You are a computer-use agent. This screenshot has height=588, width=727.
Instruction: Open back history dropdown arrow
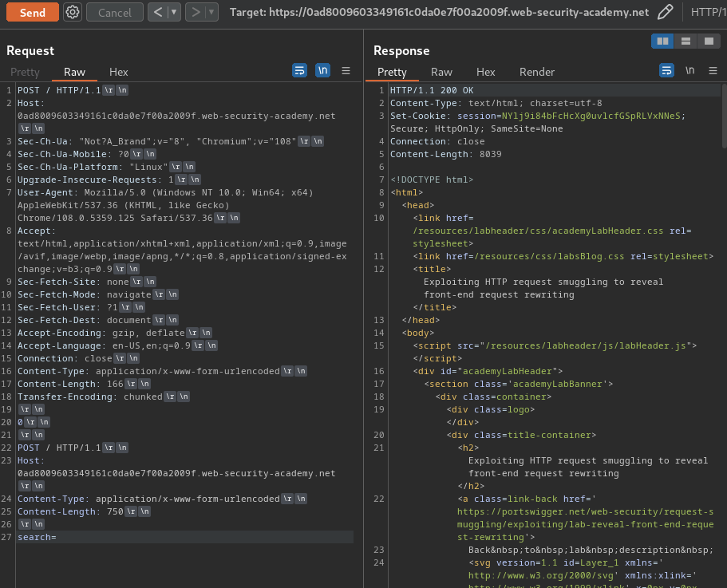tap(174, 12)
